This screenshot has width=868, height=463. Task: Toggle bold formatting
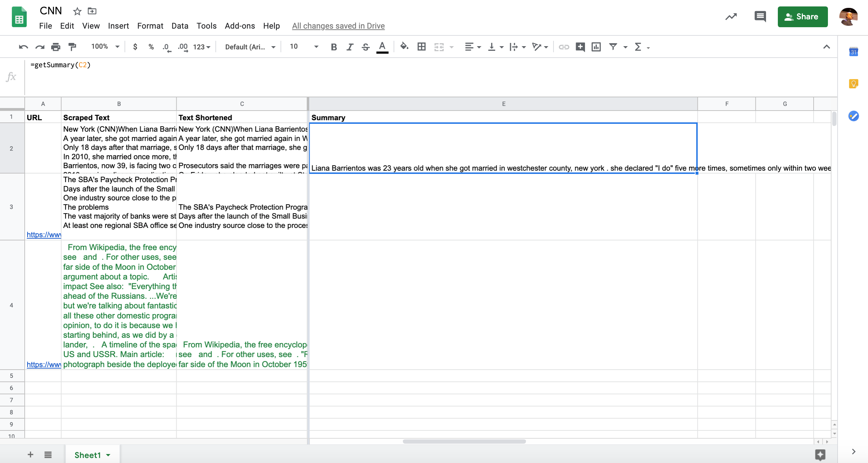pos(333,47)
